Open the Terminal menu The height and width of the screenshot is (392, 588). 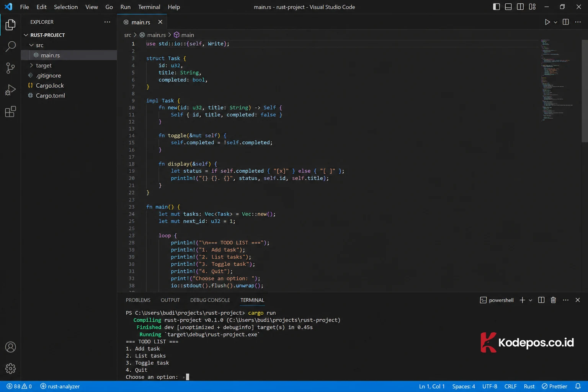pos(149,7)
